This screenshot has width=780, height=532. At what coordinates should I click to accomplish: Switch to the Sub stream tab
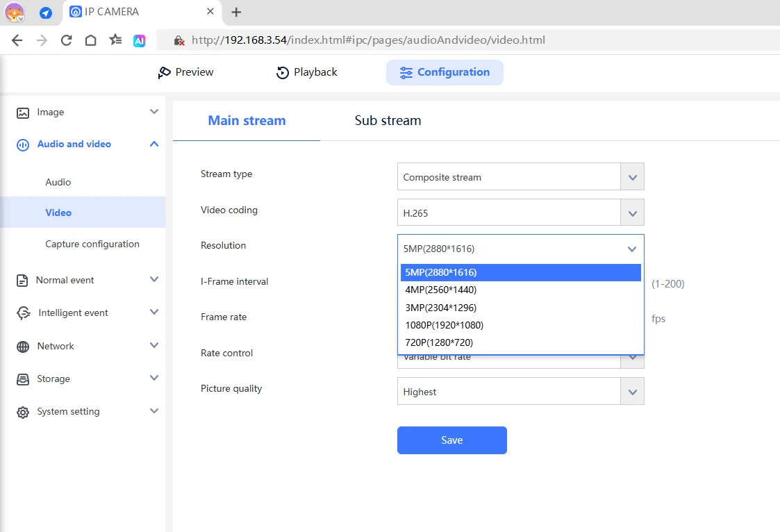click(388, 120)
